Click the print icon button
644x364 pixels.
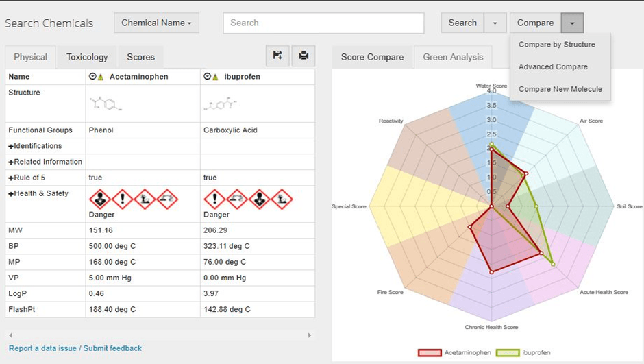[303, 56]
